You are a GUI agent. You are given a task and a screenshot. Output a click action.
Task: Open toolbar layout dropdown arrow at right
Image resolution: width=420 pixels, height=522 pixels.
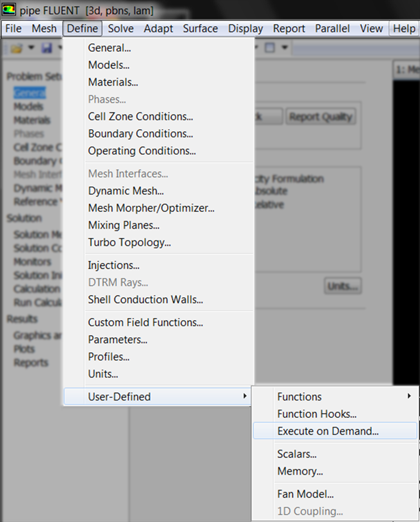[x=285, y=48]
